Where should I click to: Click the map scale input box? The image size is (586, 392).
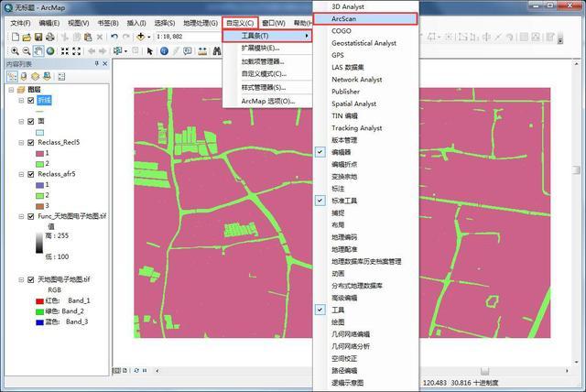click(x=189, y=37)
